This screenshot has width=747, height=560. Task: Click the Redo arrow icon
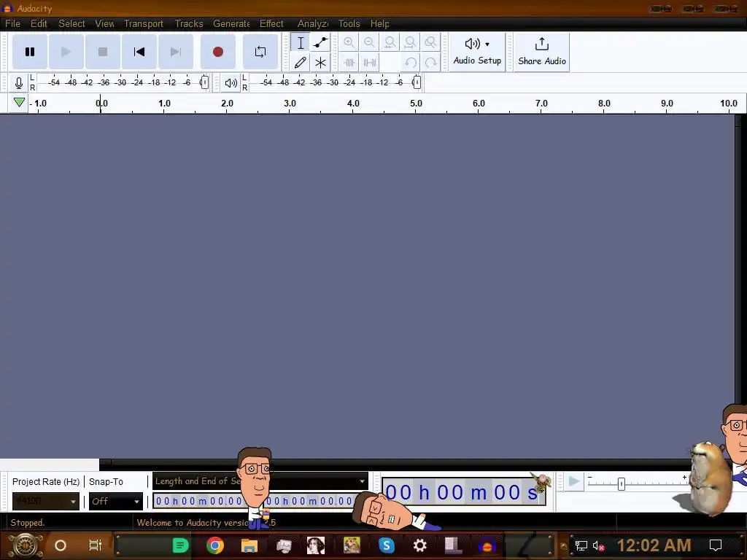(x=430, y=63)
